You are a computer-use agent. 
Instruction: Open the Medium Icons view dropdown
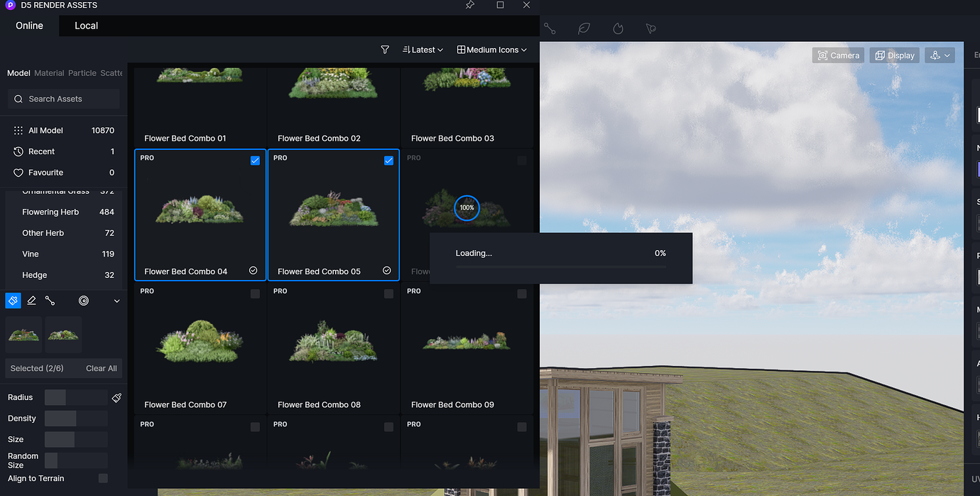(x=491, y=50)
